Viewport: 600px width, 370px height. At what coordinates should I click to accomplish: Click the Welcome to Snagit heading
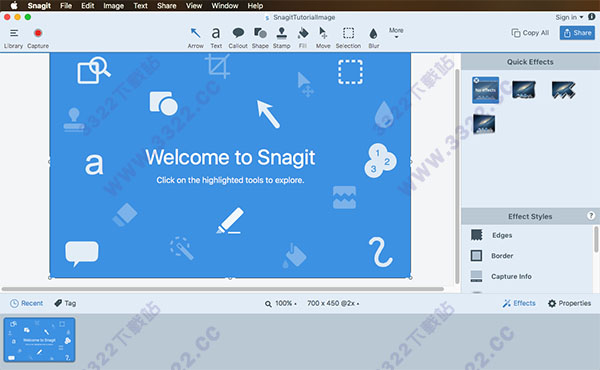tap(230, 157)
